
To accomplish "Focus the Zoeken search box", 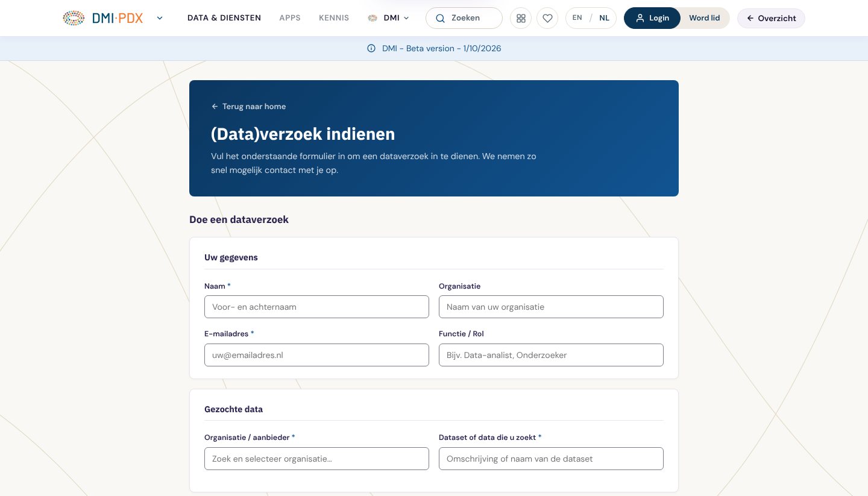I will 464,18.
